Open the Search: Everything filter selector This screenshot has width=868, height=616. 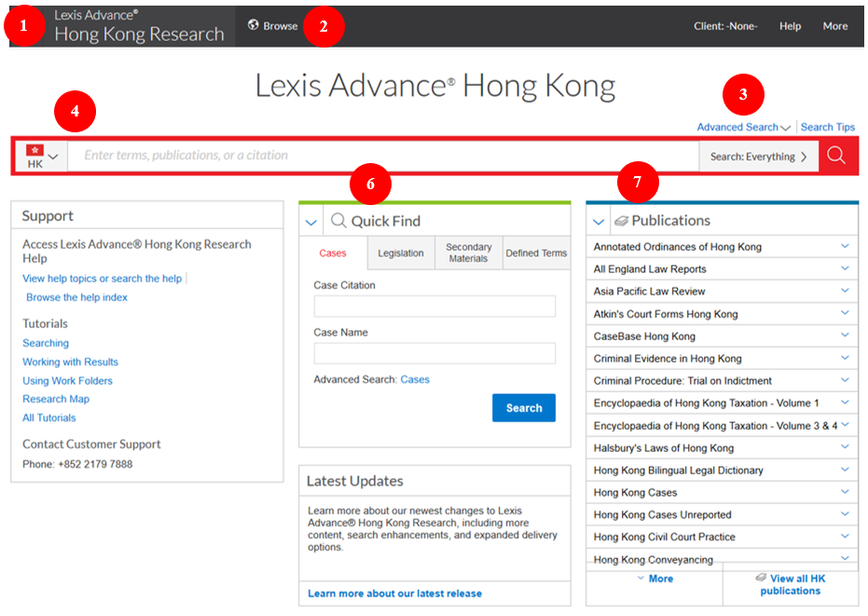(x=758, y=157)
